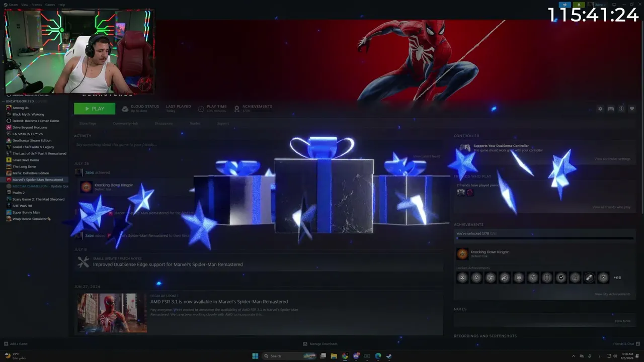
Task: Click the Psalm 2 game icon
Action: click(x=9, y=193)
